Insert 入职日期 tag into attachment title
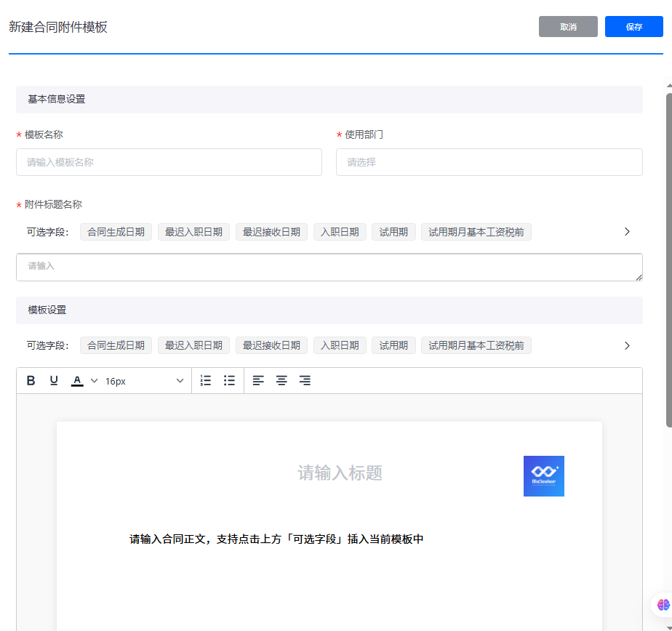Viewport: 672px width, 631px height. click(x=340, y=232)
